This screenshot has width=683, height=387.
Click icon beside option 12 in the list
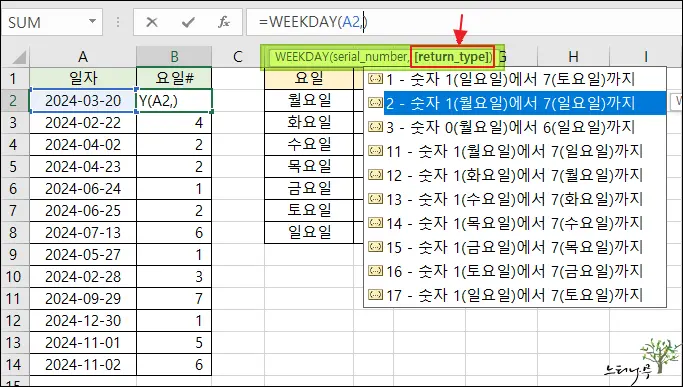[375, 174]
